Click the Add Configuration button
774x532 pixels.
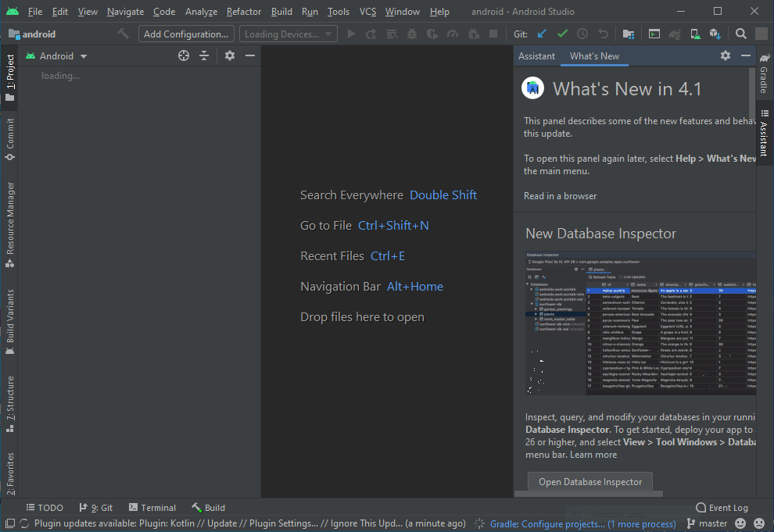tap(186, 34)
